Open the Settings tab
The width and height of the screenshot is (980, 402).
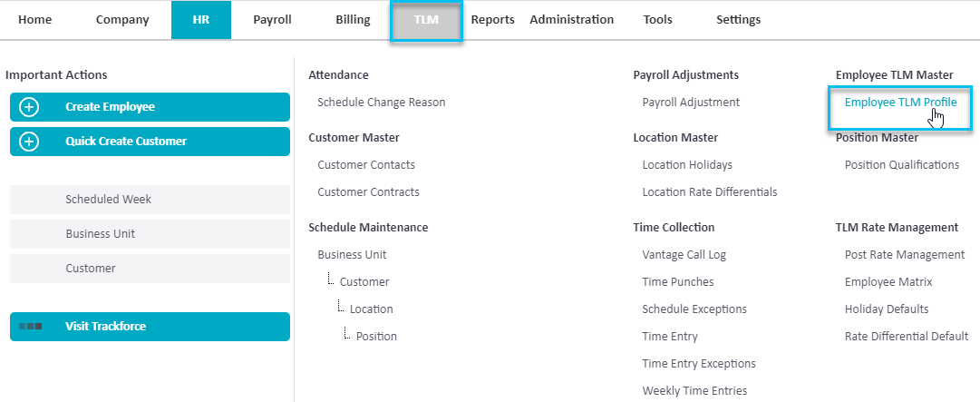click(739, 19)
